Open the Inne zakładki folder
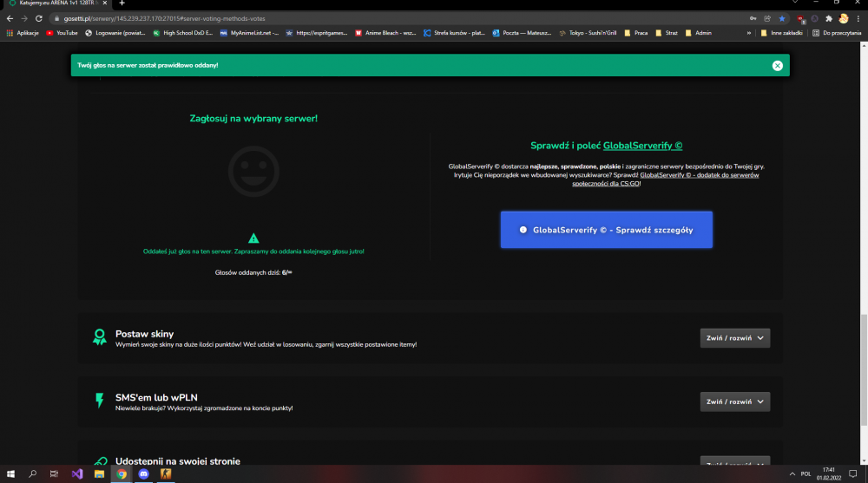 coord(782,33)
